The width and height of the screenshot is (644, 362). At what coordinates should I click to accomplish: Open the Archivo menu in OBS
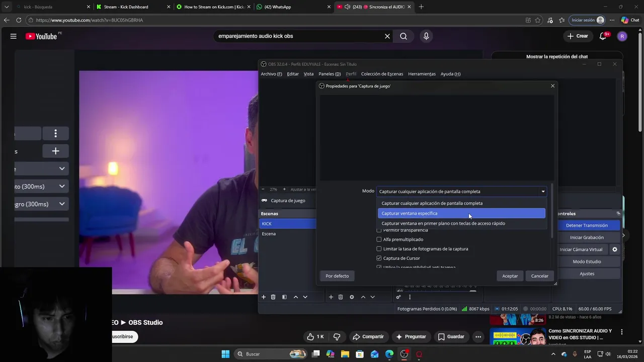pos(271,74)
